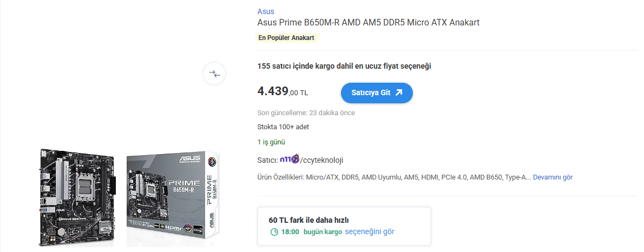Click the green clock icon

(274, 232)
